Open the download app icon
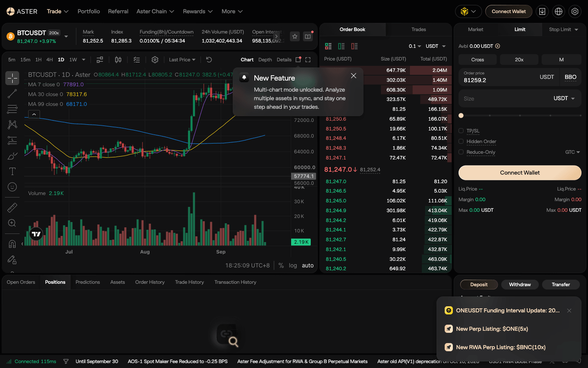Screen dimensions: 588x368 pos(542,11)
